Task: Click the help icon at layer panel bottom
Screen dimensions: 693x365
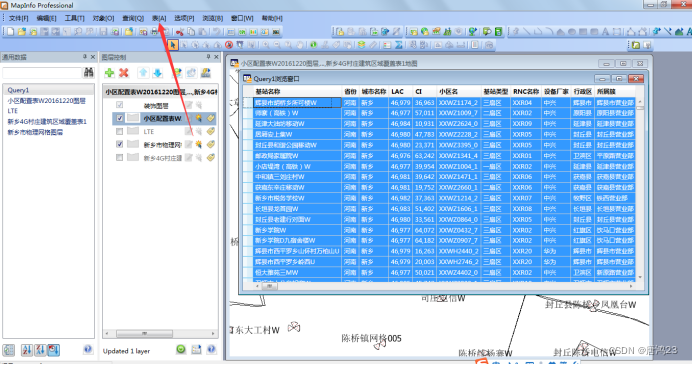Action: [x=211, y=350]
